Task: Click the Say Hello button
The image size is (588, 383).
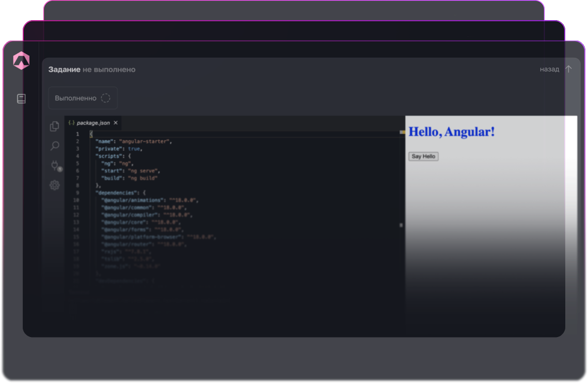Action: click(423, 156)
